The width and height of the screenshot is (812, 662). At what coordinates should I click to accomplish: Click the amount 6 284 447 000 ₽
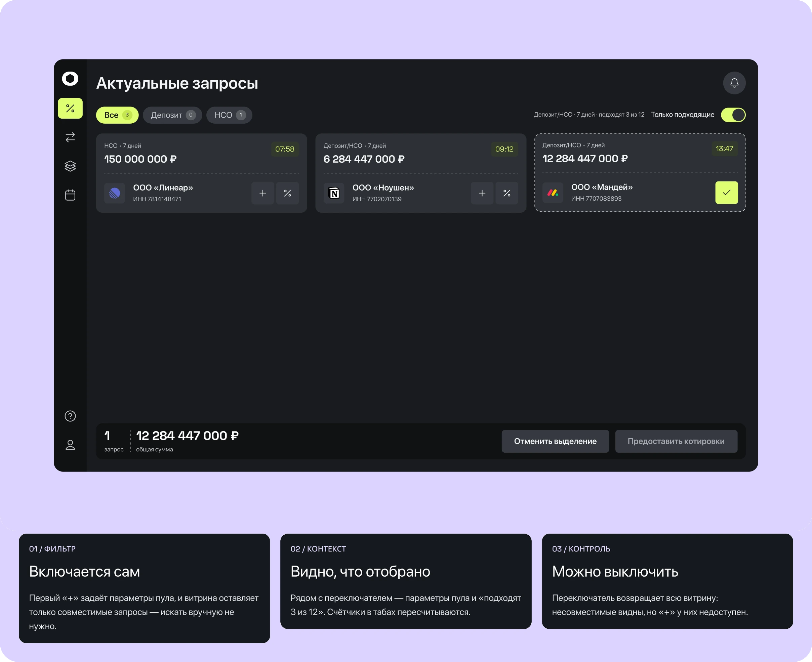pyautogui.click(x=364, y=159)
